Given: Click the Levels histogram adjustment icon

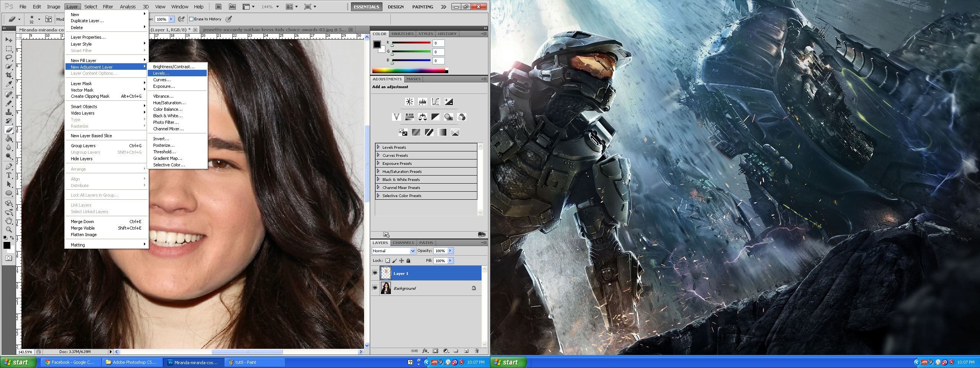Looking at the screenshot, I should (x=423, y=102).
